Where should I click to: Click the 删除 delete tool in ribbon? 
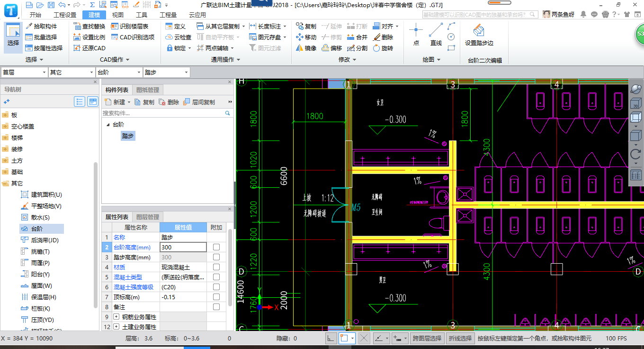[x=383, y=37]
